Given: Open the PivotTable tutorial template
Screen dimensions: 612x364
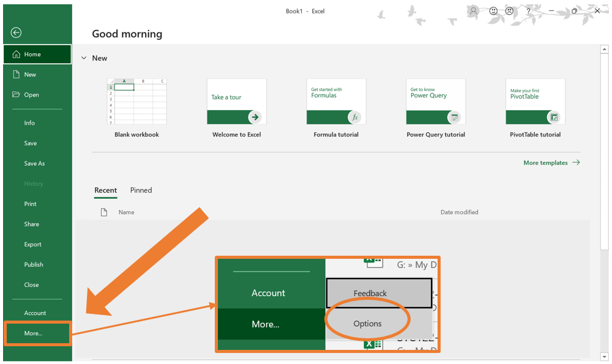Looking at the screenshot, I should coord(535,102).
